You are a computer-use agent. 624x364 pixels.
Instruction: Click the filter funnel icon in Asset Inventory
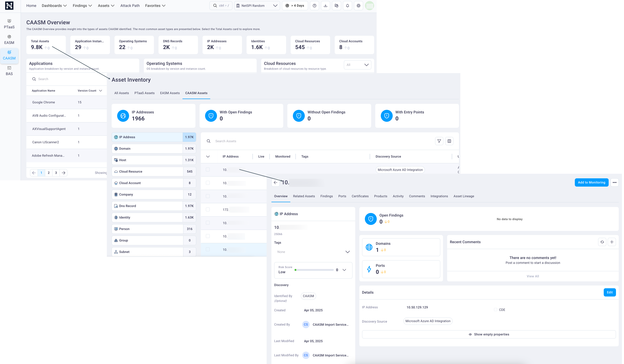(439, 141)
